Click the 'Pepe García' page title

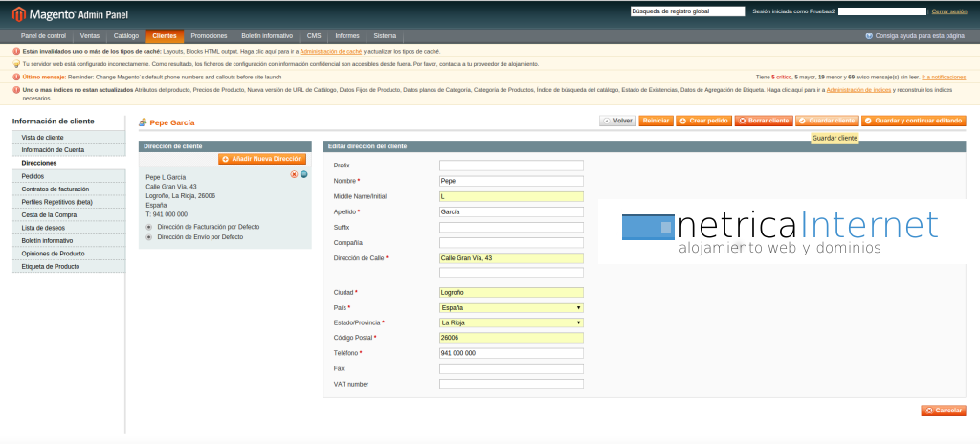click(172, 122)
